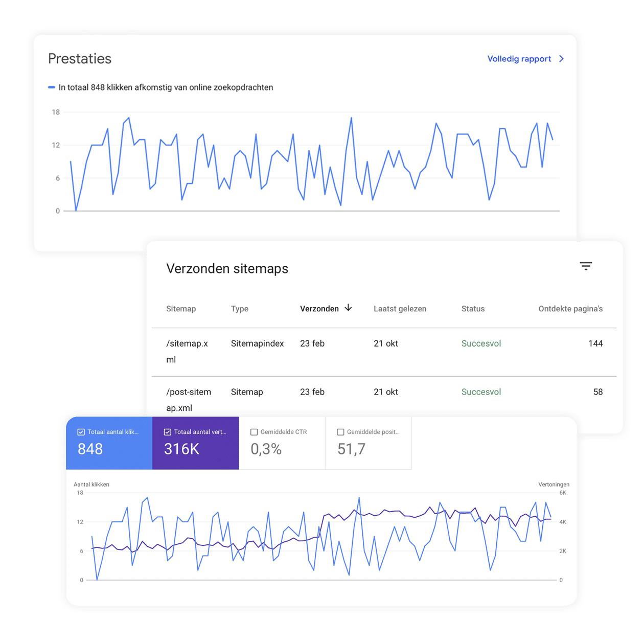
Task: Click the Type column header
Action: pyautogui.click(x=239, y=309)
